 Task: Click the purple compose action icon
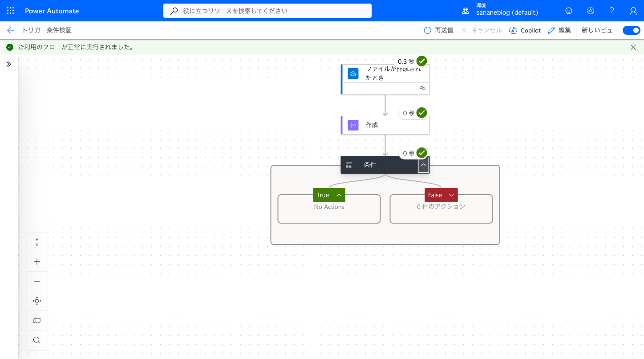pyautogui.click(x=353, y=125)
